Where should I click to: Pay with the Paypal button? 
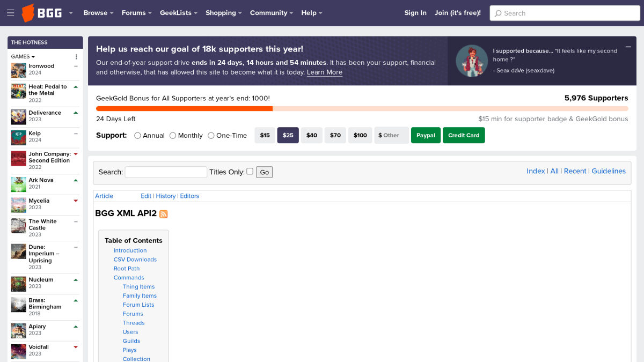click(426, 135)
